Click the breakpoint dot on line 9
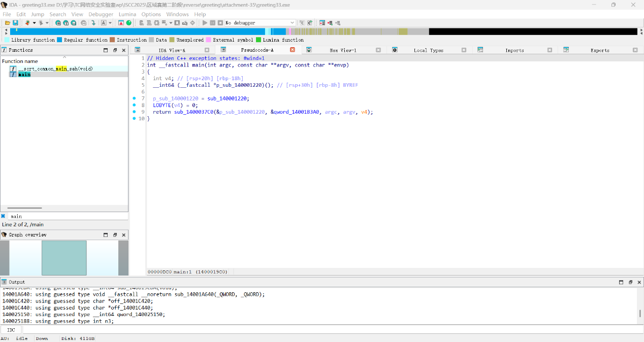Viewport: 644px width, 342px height. point(135,112)
